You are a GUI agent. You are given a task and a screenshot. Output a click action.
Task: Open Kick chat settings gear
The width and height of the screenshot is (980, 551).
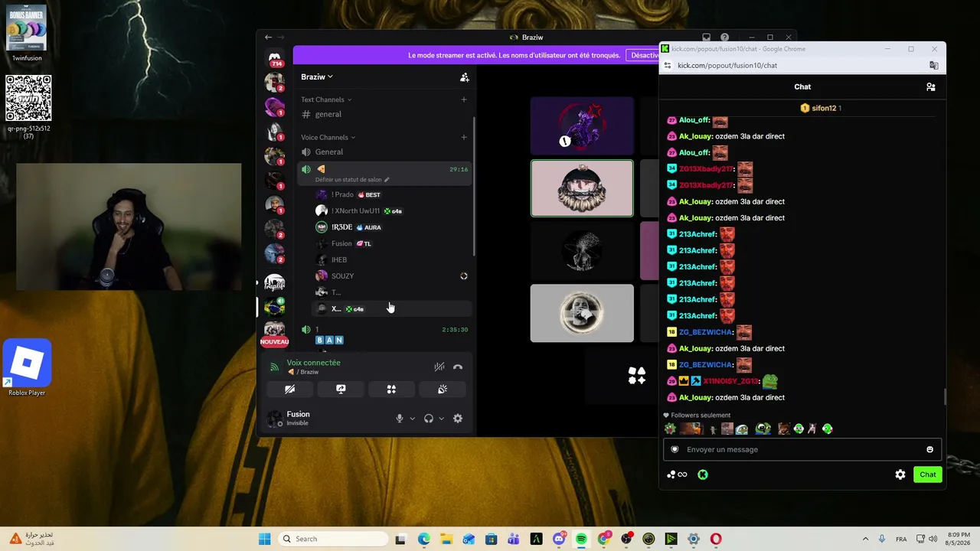coord(900,474)
